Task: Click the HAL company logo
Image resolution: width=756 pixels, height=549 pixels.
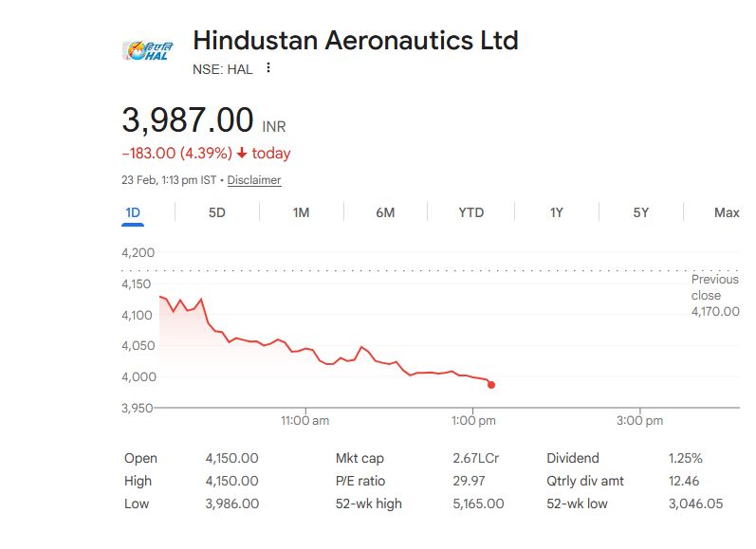Action: click(x=147, y=51)
